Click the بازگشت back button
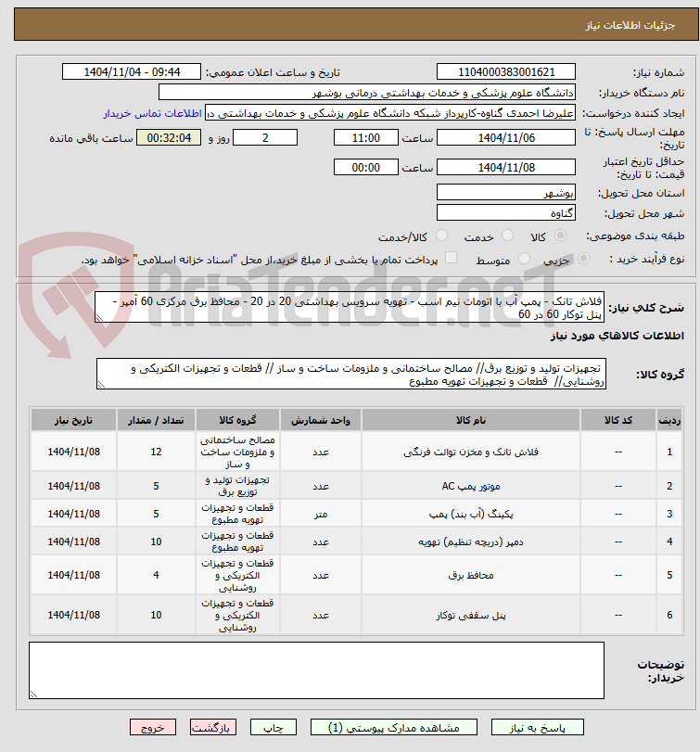Viewport: 700px width, 752px height. (x=212, y=727)
